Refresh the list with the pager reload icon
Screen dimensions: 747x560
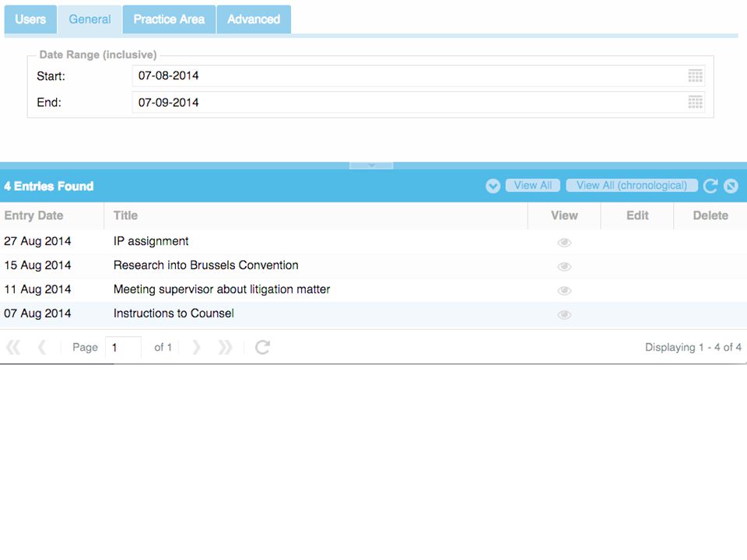click(262, 347)
